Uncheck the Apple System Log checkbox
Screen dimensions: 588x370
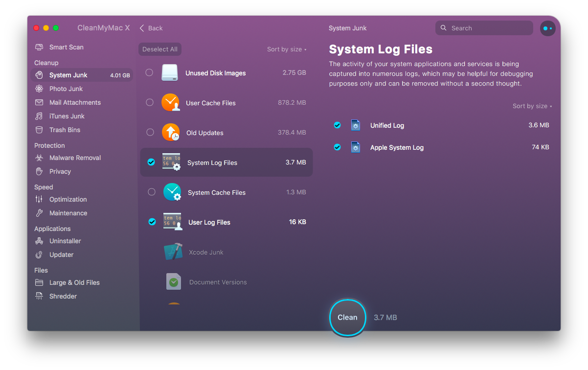(337, 147)
